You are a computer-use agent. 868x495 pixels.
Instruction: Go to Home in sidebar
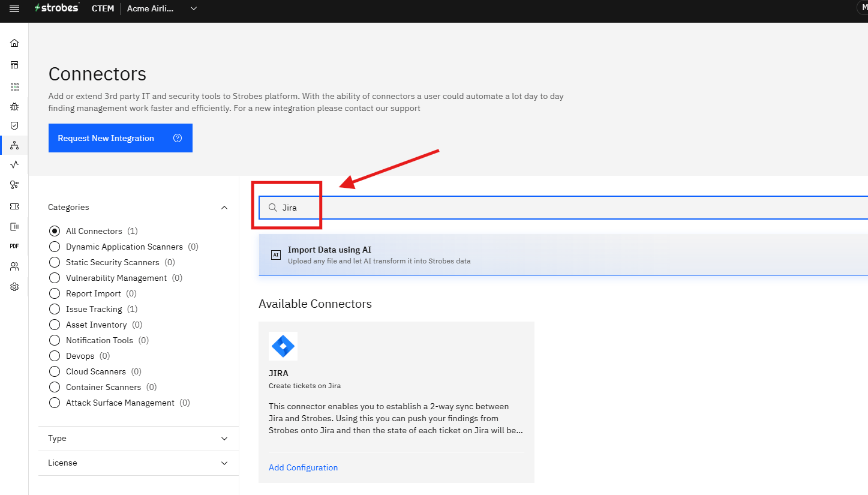tap(14, 43)
